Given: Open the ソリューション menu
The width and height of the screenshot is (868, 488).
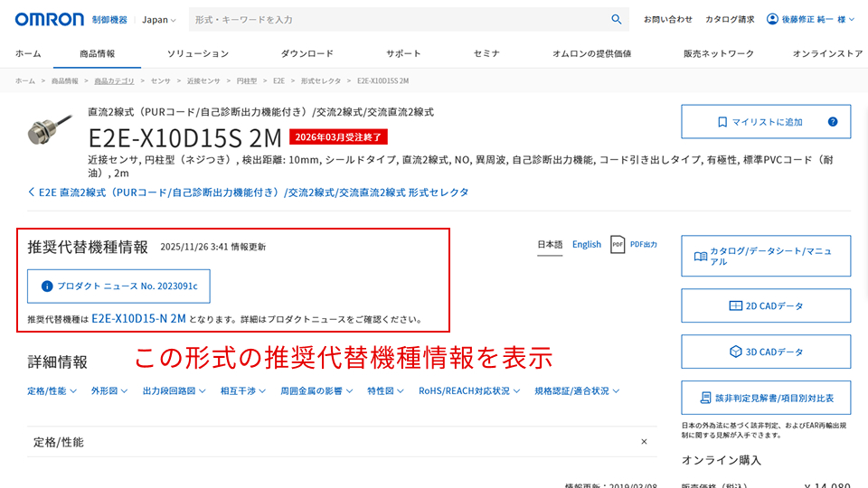Looking at the screenshot, I should coord(197,53).
